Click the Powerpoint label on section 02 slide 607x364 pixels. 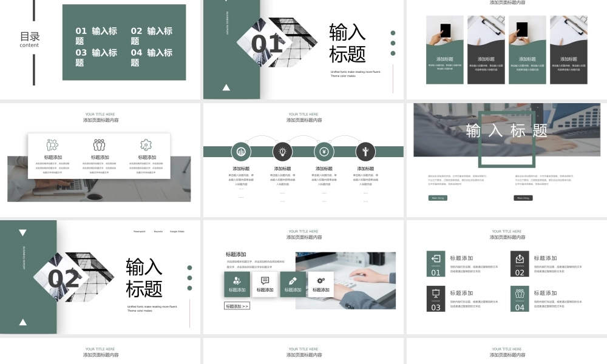click(x=140, y=231)
